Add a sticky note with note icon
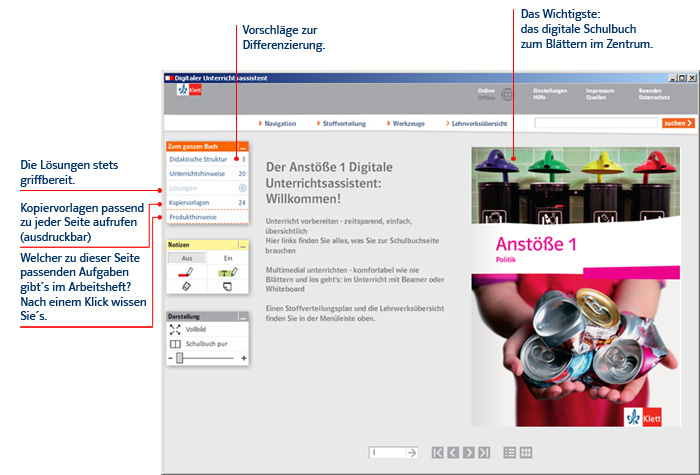Screen dimensions: 700x475 [227, 287]
